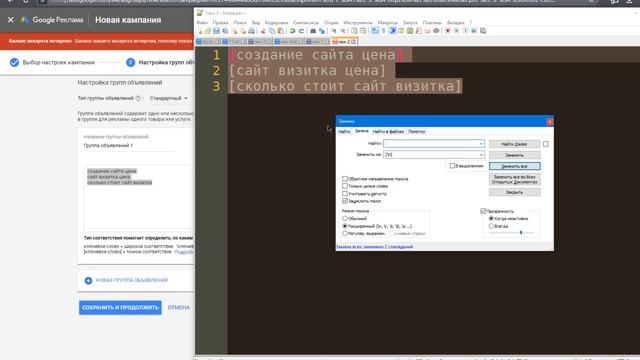640x360 pixels.
Task: Uncheck the wrap around search checkbox
Action: tap(345, 201)
